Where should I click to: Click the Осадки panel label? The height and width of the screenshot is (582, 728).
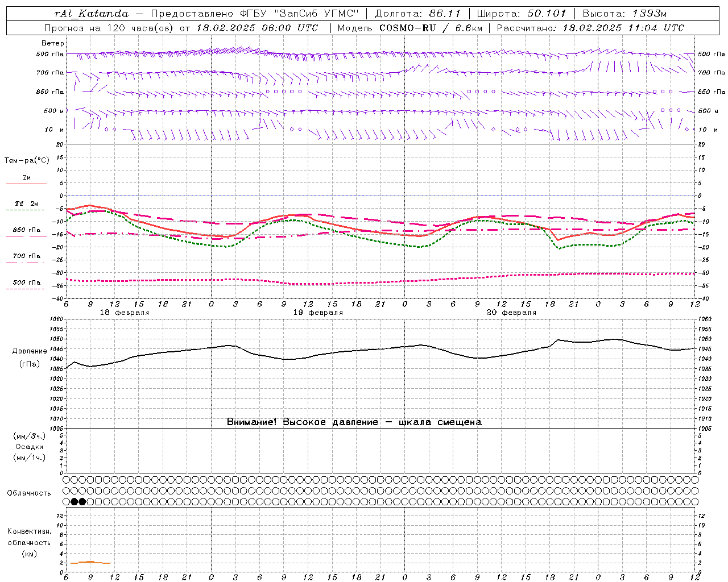(30, 447)
